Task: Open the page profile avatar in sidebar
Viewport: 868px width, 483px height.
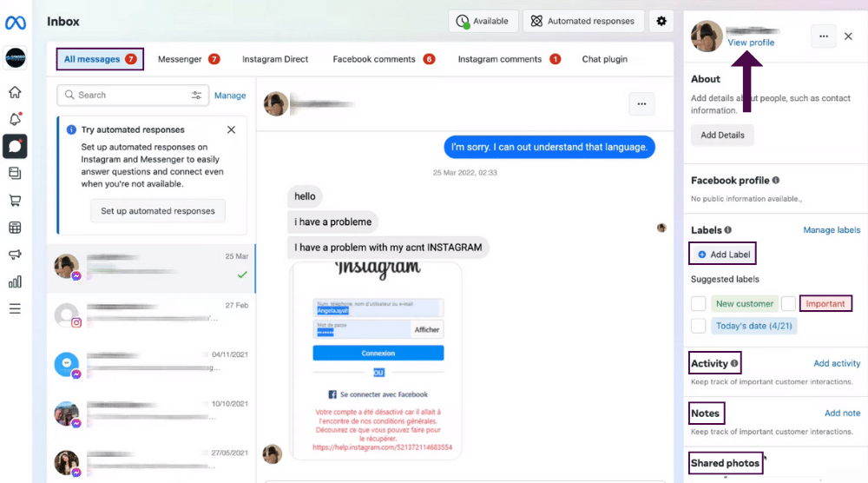Action: [x=16, y=57]
